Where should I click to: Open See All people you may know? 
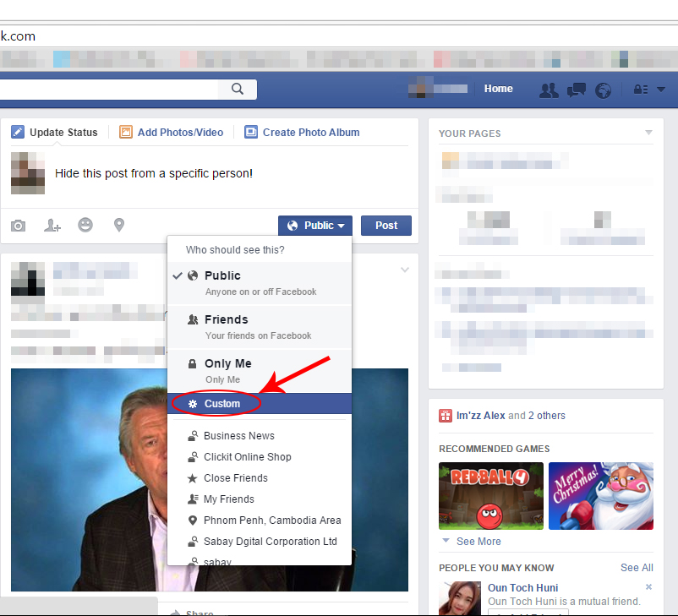tap(636, 568)
